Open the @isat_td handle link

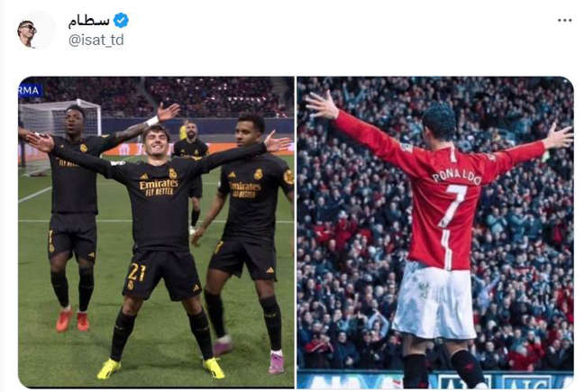96,40
